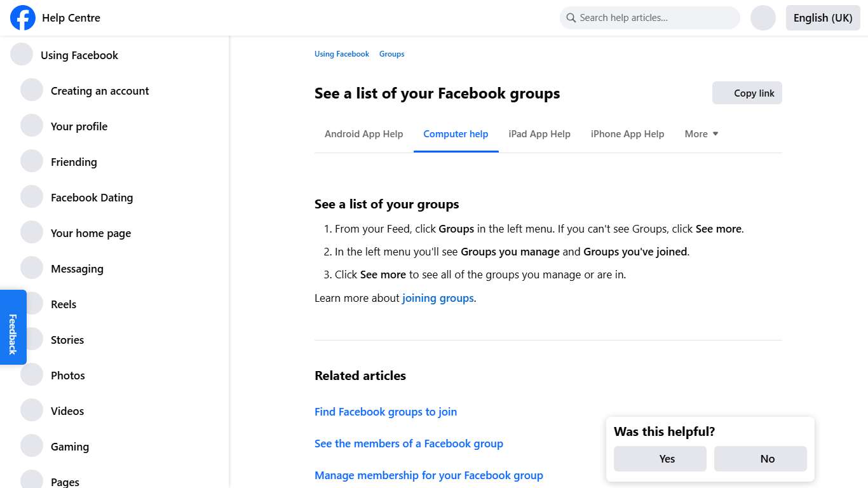Click the Photos sidebar icon
This screenshot has height=488, width=868.
point(32,374)
